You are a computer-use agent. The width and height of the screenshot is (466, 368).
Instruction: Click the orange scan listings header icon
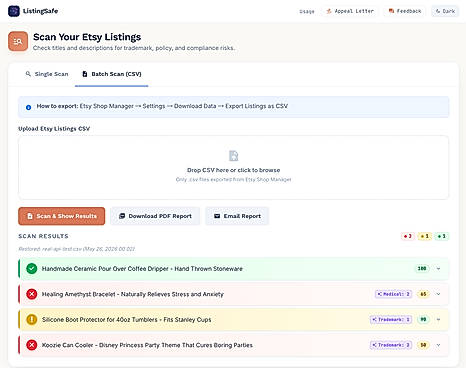pos(18,41)
